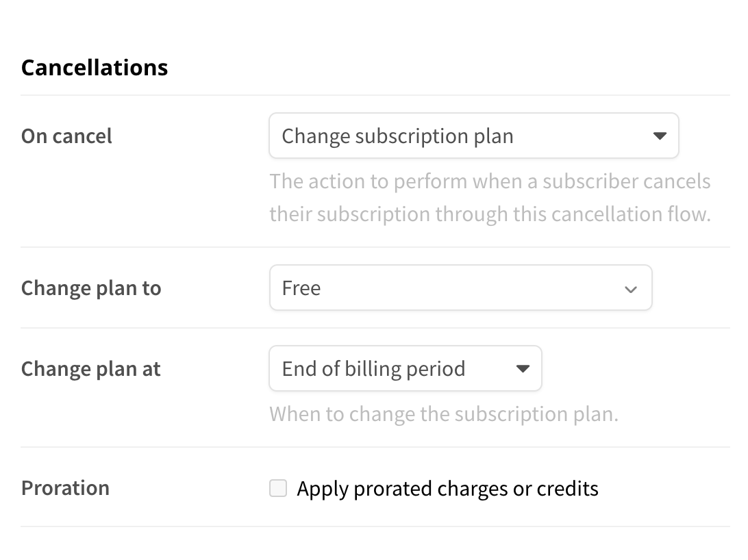748x560 pixels.
Task: Click the 'End of billing period' value text
Action: [x=373, y=369]
